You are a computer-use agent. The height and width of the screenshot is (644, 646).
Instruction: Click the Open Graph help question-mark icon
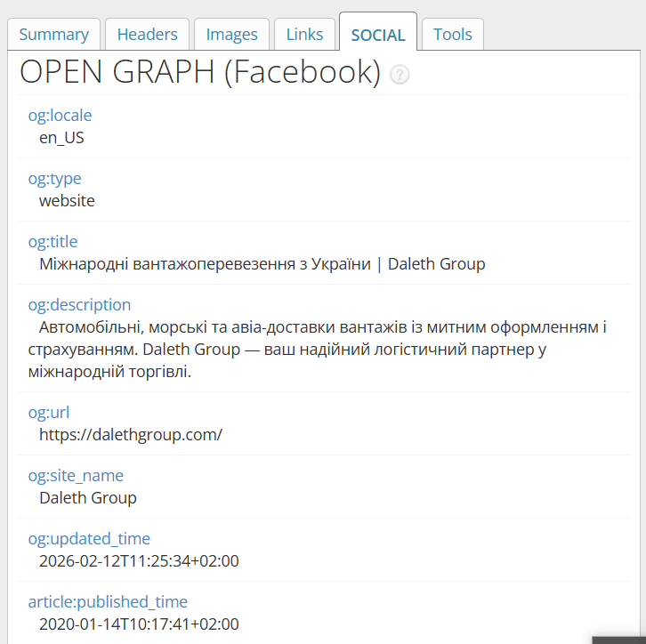pos(400,75)
